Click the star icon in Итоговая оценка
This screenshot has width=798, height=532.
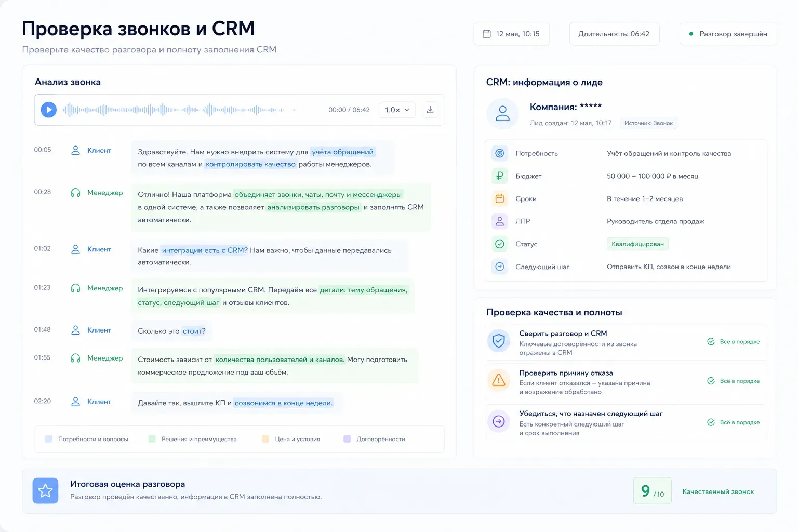(x=45, y=490)
